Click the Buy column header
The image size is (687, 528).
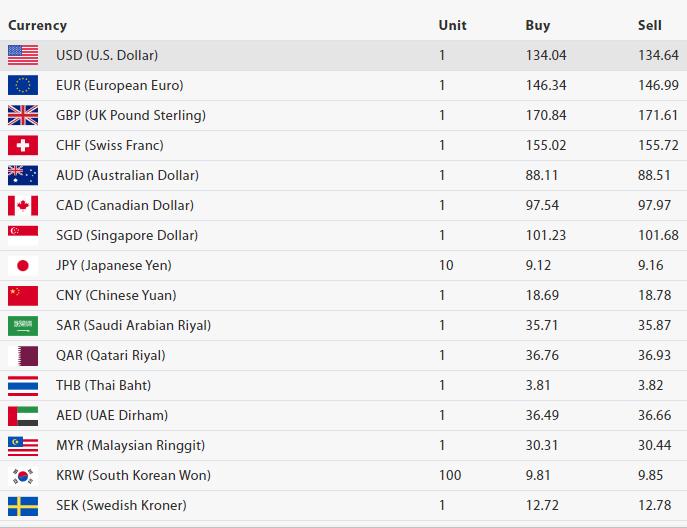point(537,25)
